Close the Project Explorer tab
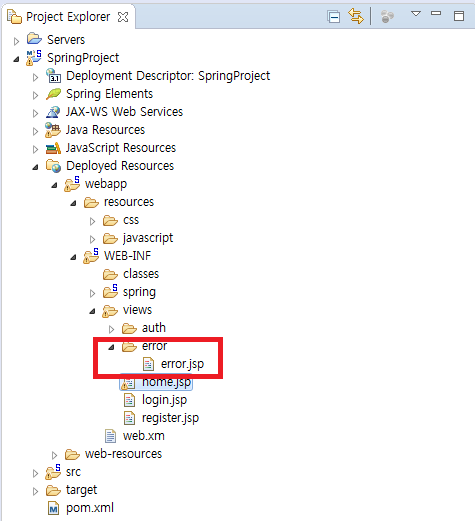This screenshot has height=521, width=475. [x=123, y=17]
